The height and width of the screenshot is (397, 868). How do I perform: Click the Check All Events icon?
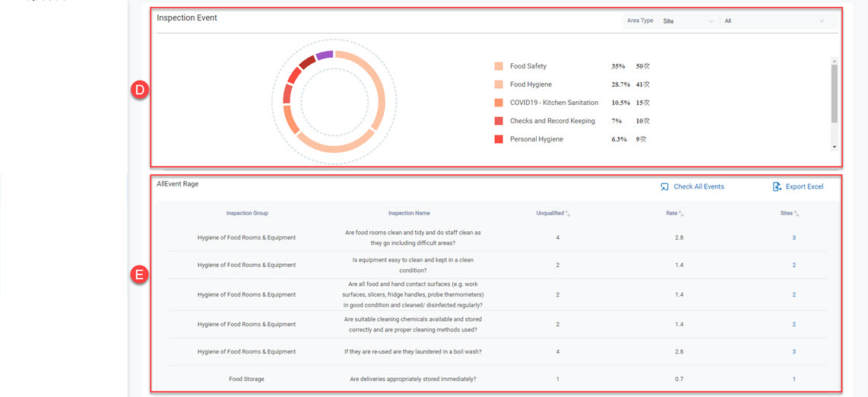click(x=664, y=186)
